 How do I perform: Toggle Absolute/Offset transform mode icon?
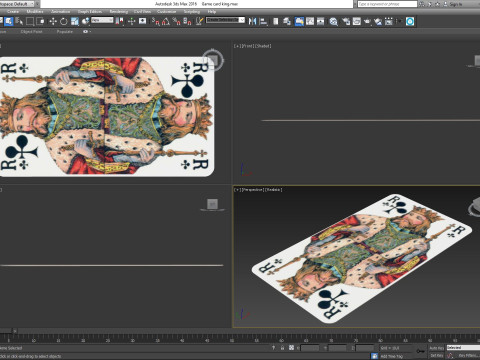point(291,348)
